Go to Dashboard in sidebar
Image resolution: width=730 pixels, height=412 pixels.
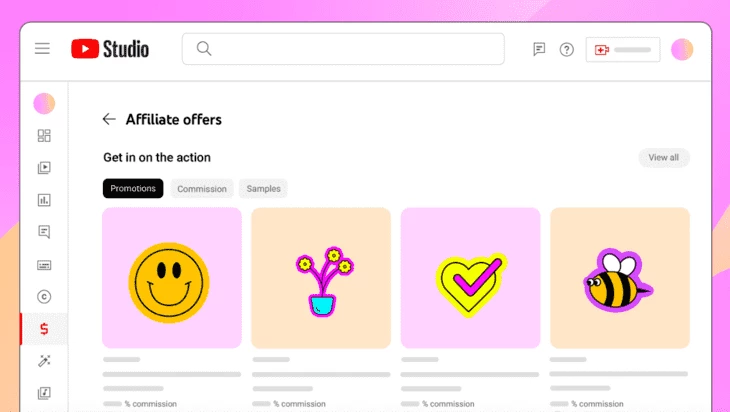pyautogui.click(x=44, y=135)
